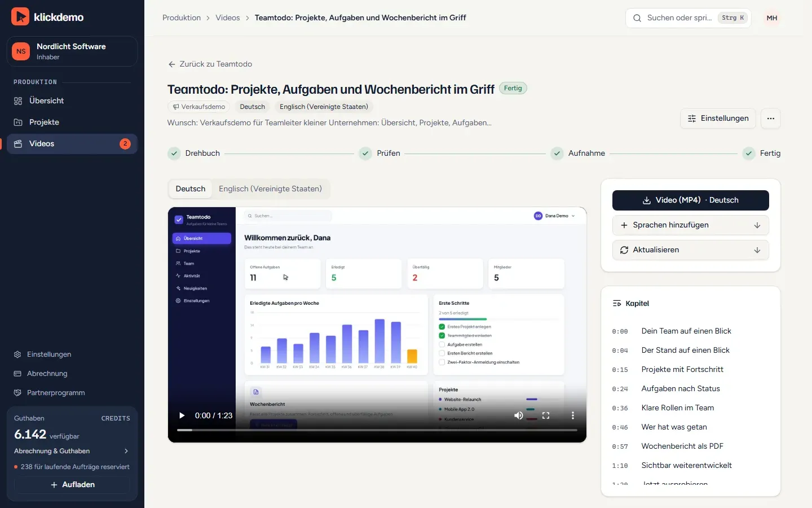Viewport: 812px width, 508px height.
Task: Click the Deutsch language tag under title
Action: [x=253, y=107]
